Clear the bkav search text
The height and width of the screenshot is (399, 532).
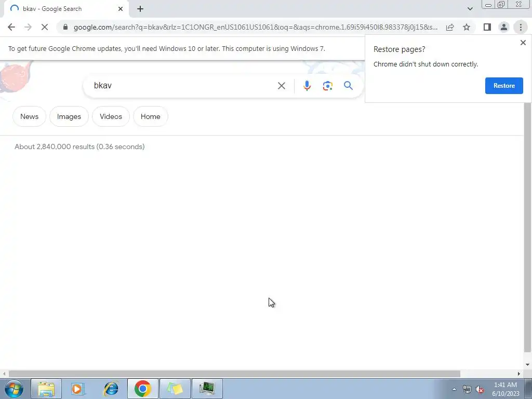[x=281, y=86]
